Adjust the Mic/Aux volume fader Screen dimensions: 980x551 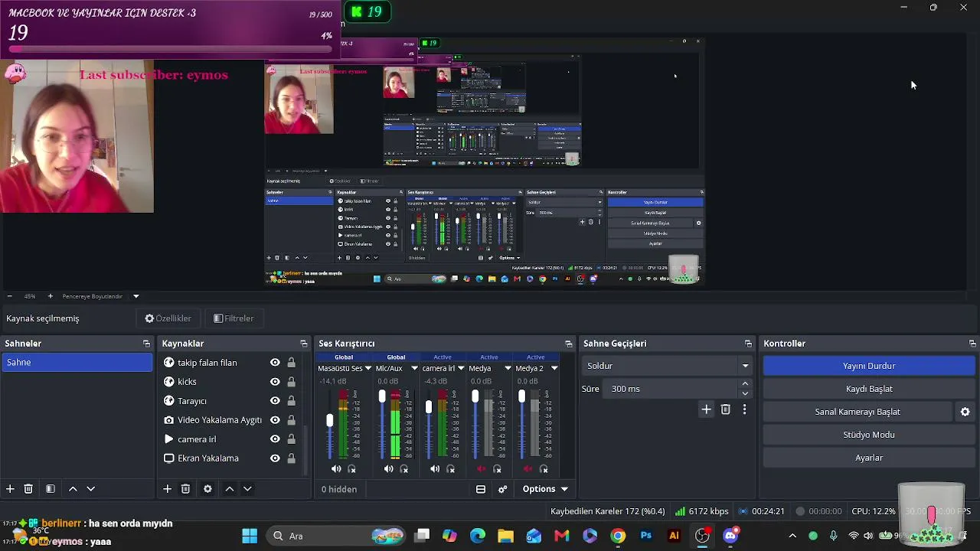[x=382, y=396]
